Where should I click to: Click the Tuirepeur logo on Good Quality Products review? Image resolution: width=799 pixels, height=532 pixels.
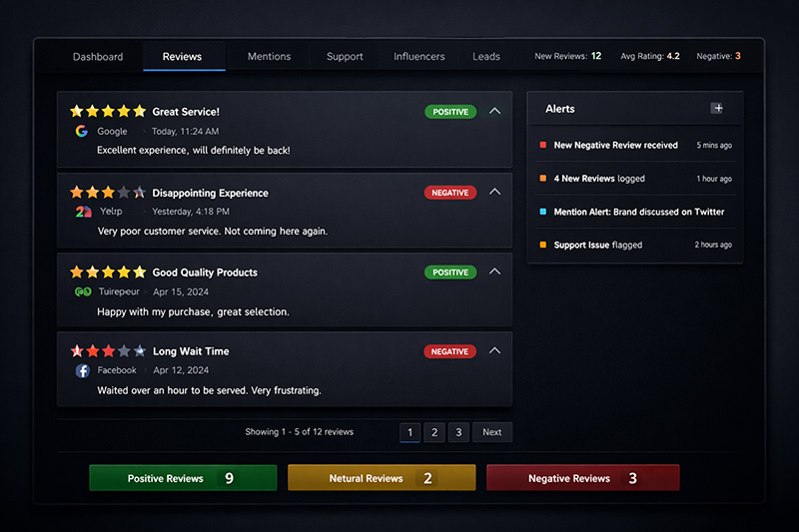[83, 291]
